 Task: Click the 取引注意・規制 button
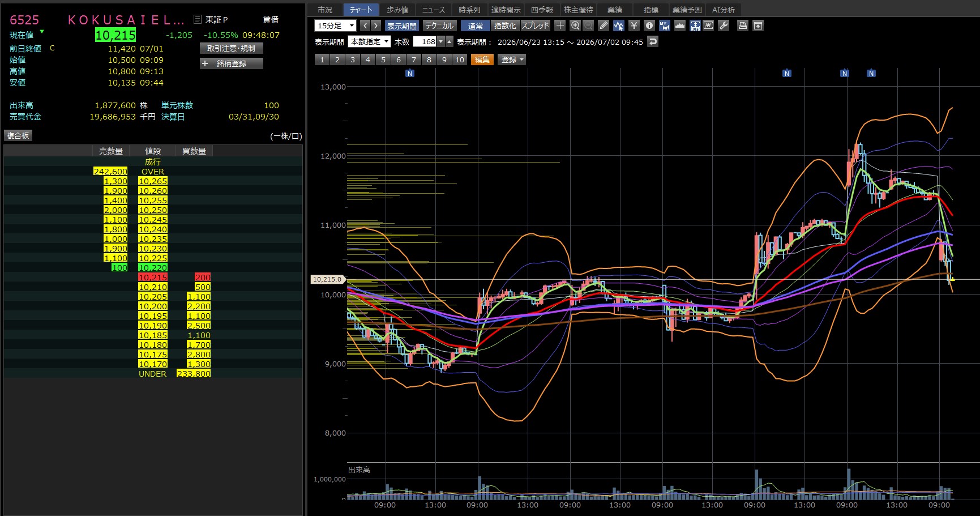(x=232, y=48)
